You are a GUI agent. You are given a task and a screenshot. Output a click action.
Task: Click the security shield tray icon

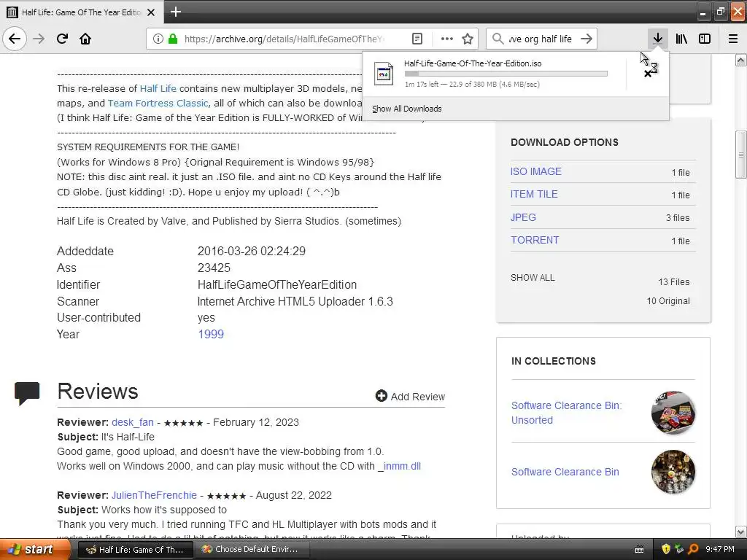click(665, 549)
